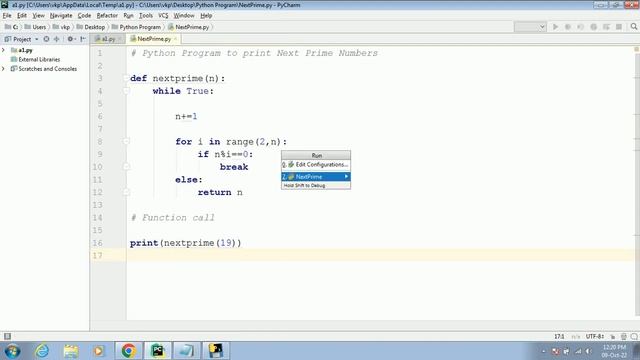Image resolution: width=640 pixels, height=360 pixels.
Task: Click the Hide Project panel icon
Action: [83, 39]
